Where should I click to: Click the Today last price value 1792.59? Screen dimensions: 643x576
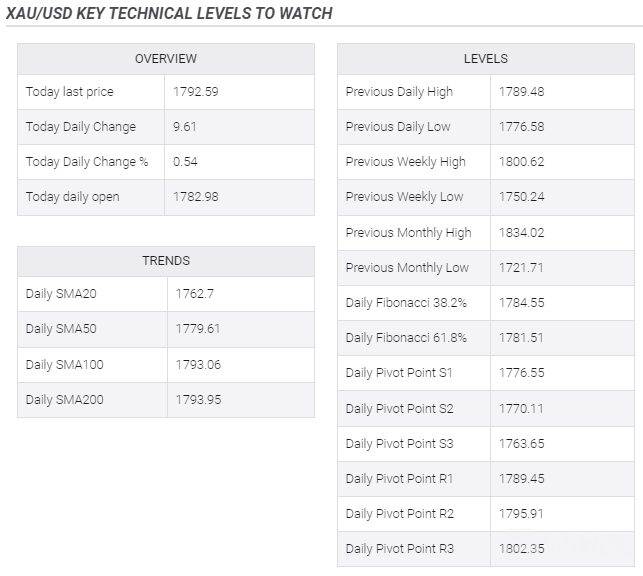point(194,92)
